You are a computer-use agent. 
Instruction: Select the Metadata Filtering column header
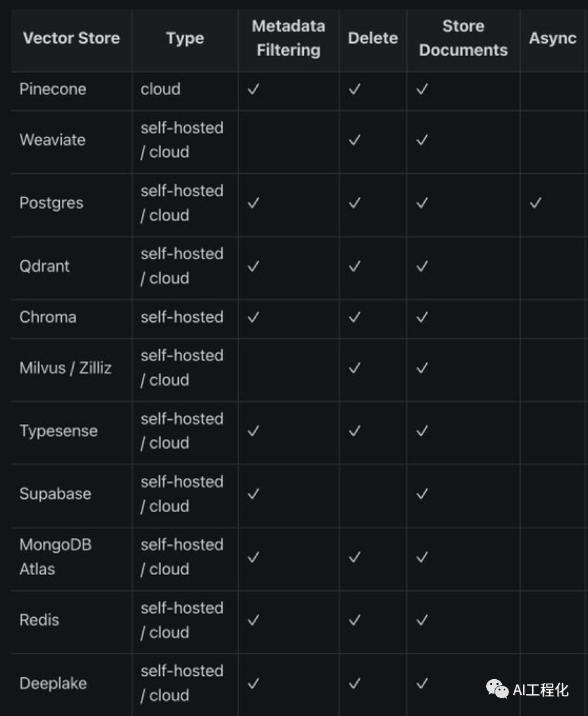coord(288,38)
